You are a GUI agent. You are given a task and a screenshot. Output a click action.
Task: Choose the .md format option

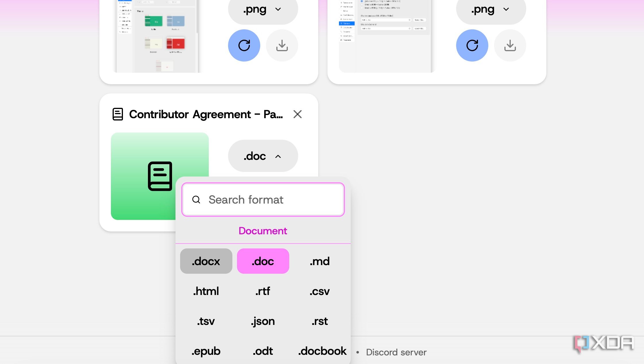(x=319, y=261)
